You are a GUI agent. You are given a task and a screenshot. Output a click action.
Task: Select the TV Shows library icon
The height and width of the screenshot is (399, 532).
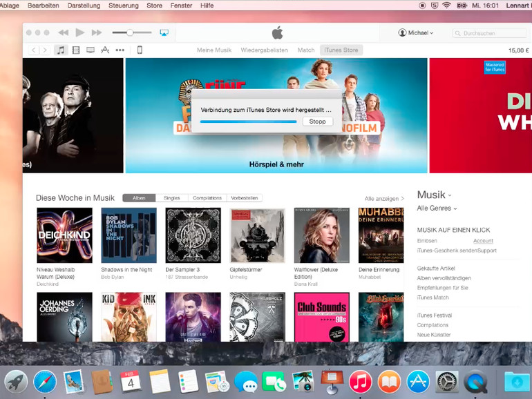coord(91,50)
